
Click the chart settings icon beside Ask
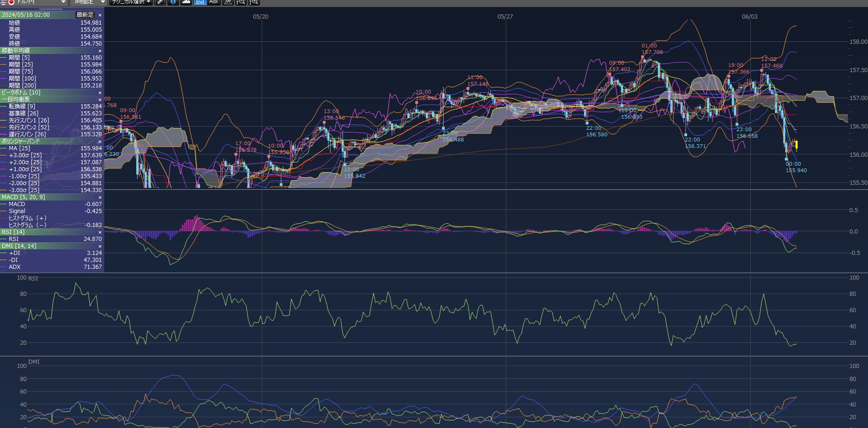pyautogui.click(x=228, y=2)
